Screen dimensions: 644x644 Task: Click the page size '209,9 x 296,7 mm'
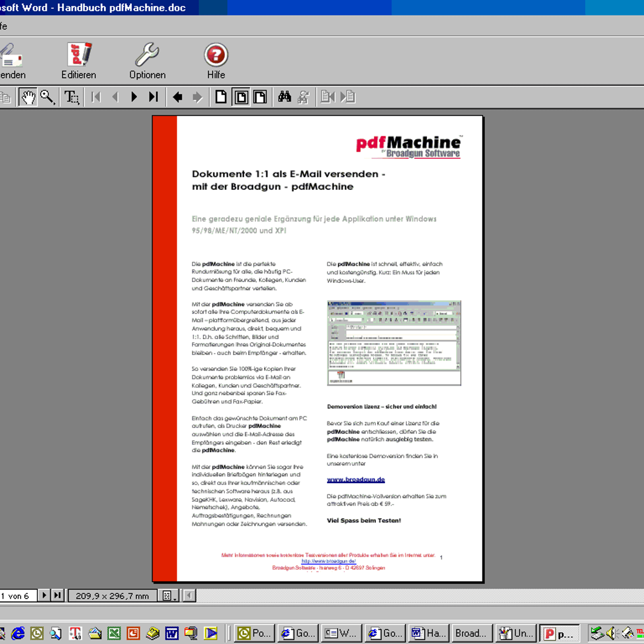pyautogui.click(x=112, y=596)
